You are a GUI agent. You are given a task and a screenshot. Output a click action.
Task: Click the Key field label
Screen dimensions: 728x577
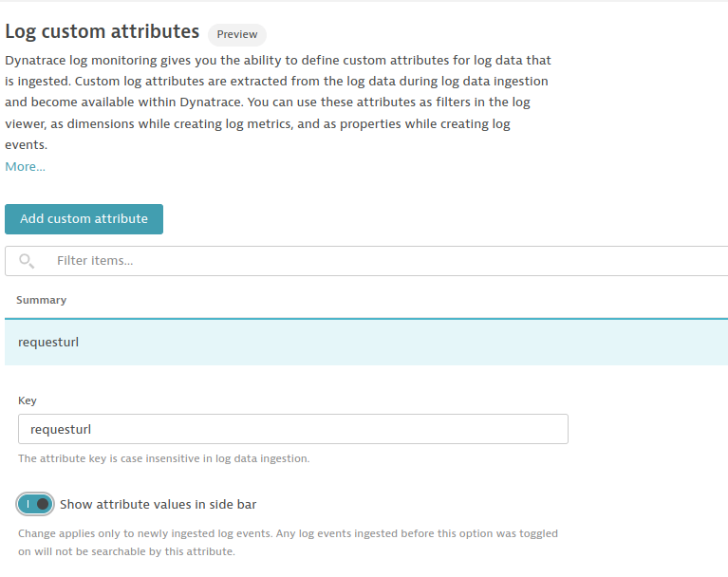tap(28, 401)
